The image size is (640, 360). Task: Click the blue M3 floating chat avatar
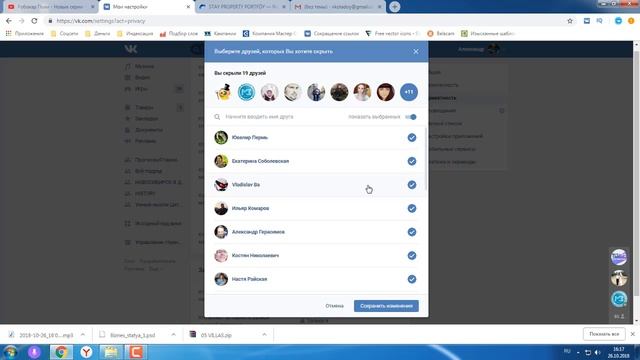(x=619, y=299)
